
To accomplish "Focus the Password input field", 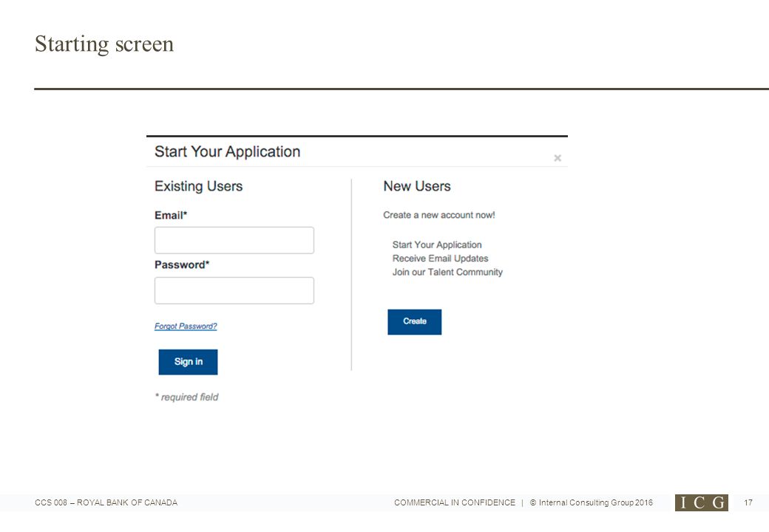I will point(234,290).
